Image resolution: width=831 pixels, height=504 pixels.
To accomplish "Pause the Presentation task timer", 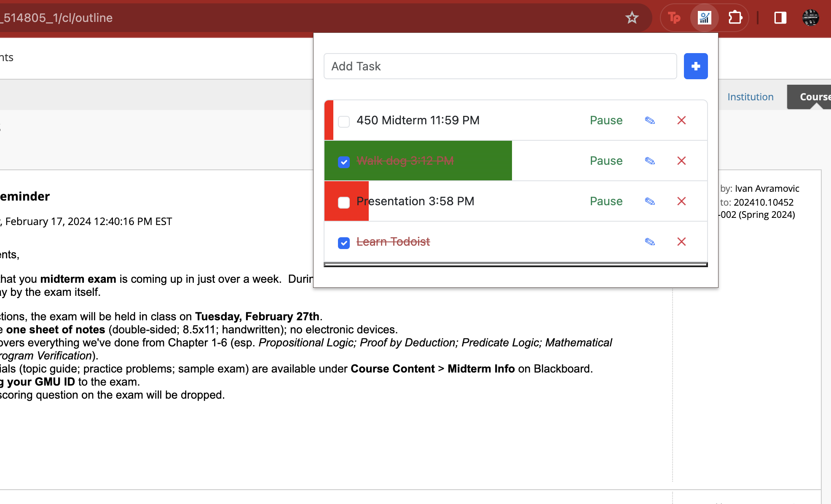I will 606,201.
